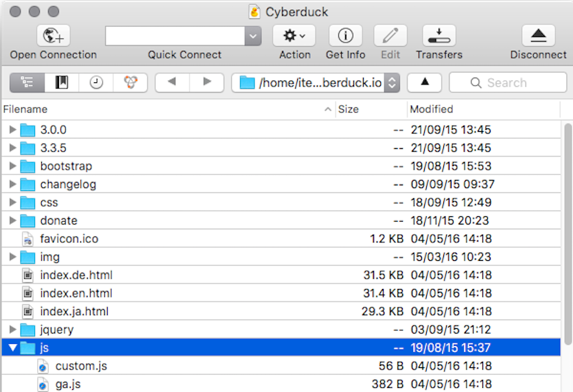Screen dimensions: 573x392
Task: Select the donate folder icon
Action: point(27,220)
